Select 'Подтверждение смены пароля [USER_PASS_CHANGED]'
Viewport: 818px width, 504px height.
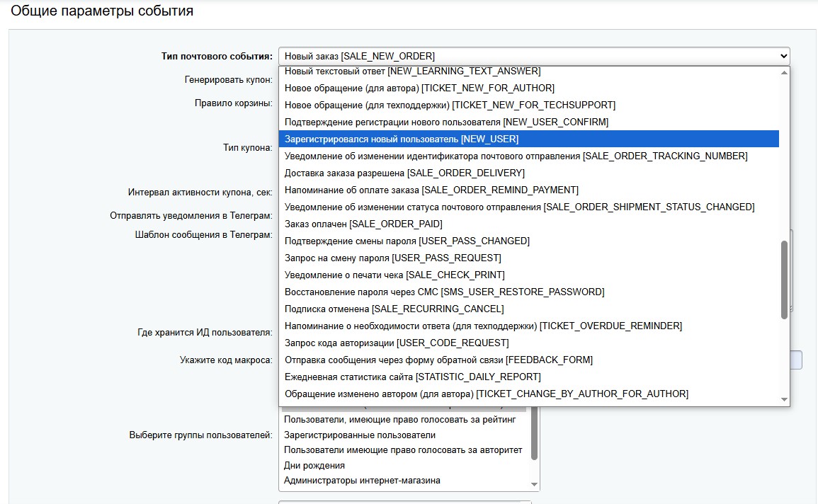pos(407,241)
